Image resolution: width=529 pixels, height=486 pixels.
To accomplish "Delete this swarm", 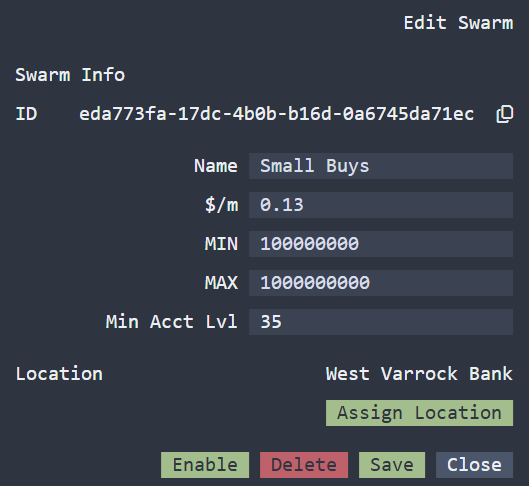I will coord(304,465).
